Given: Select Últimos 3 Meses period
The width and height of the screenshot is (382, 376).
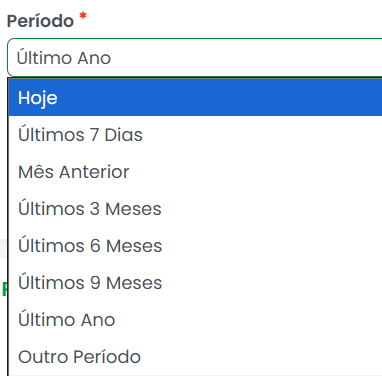Looking at the screenshot, I should 195,209.
